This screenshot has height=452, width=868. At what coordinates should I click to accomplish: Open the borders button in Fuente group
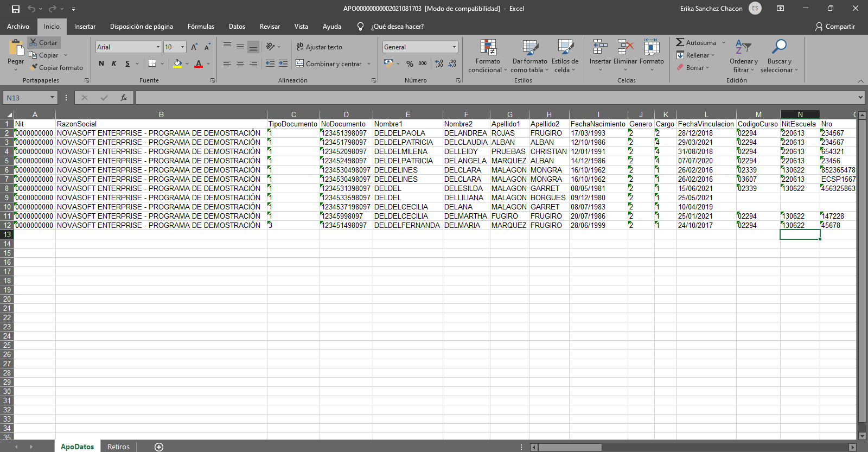pyautogui.click(x=152, y=63)
